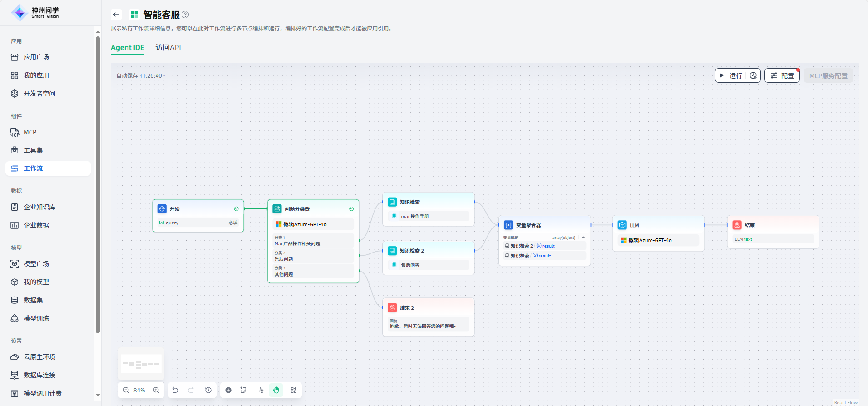This screenshot has width=868, height=406.
Task: Add a note to the canvas
Action: (243, 390)
